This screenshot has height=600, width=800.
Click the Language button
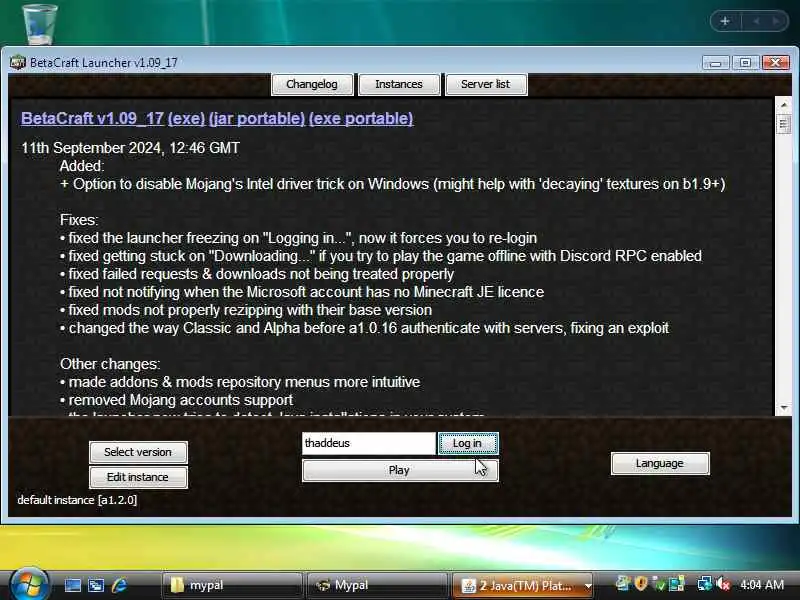660,463
